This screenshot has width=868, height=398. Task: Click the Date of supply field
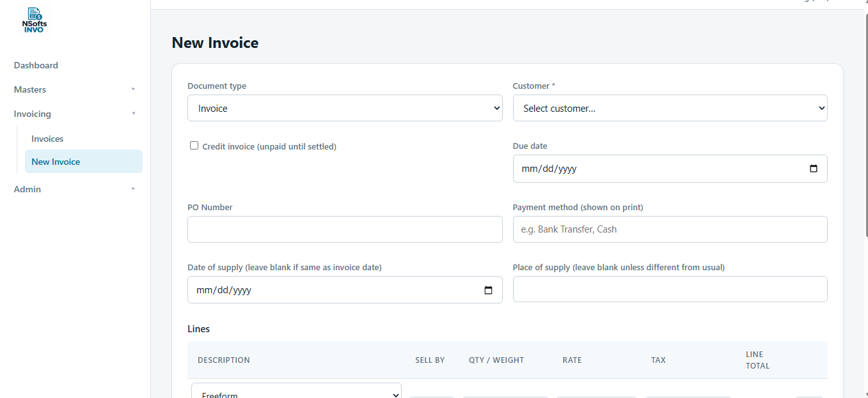click(x=345, y=290)
